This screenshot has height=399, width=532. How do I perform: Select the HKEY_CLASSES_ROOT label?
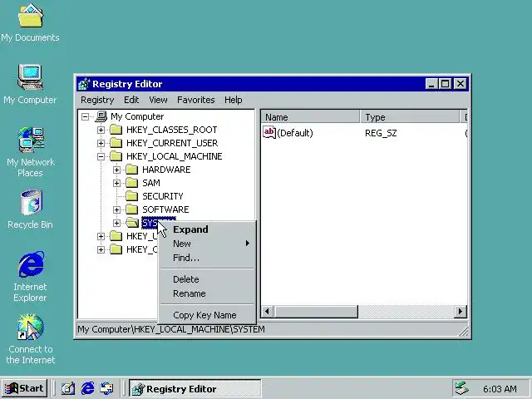click(172, 130)
